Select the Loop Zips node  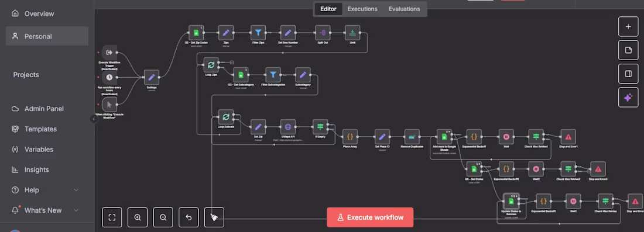pos(211,65)
